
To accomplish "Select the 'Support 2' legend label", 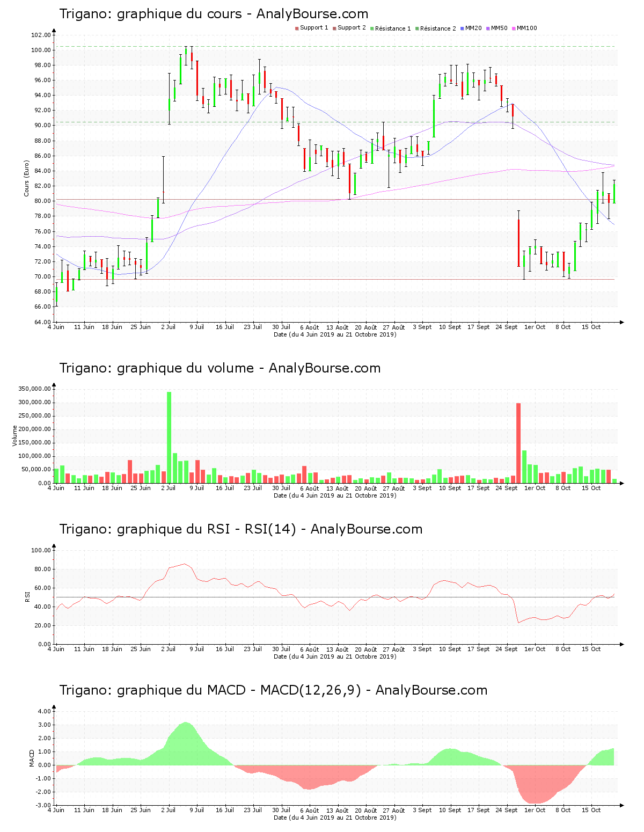I will coord(352,28).
